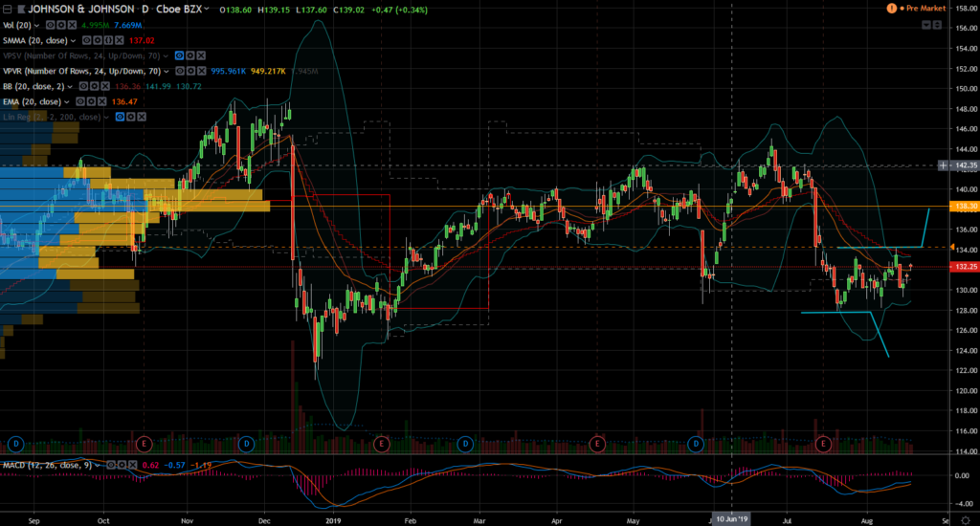Screen dimensions: 980x526
Task: Open MACD indicator settings gear
Action: tap(122, 465)
